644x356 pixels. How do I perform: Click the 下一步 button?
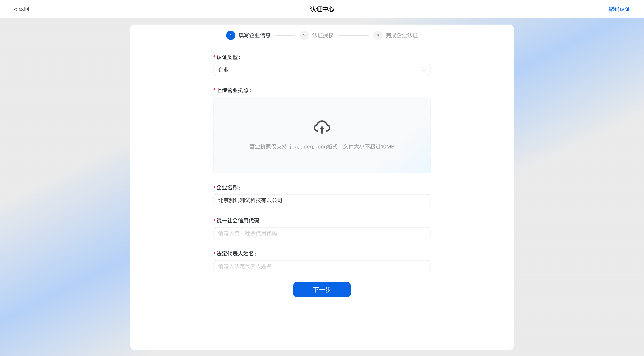(322, 289)
